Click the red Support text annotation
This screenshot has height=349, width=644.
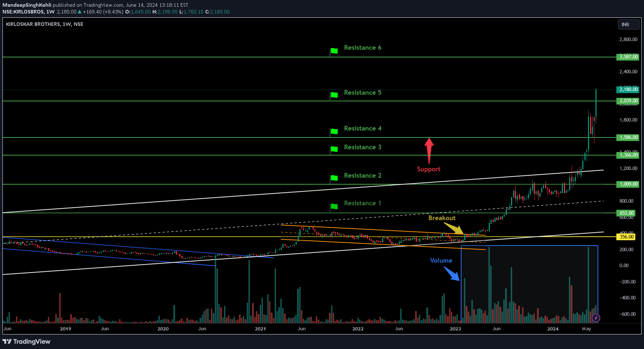tap(429, 169)
